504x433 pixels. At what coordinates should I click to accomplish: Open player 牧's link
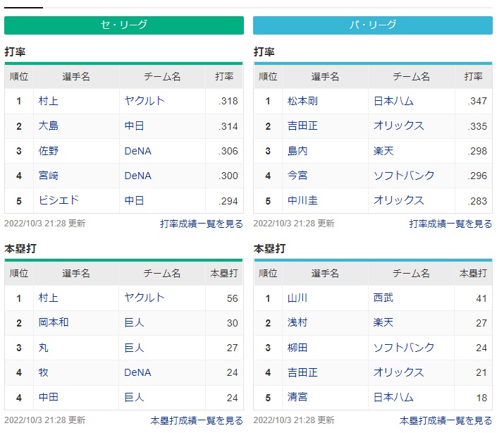pyautogui.click(x=43, y=372)
